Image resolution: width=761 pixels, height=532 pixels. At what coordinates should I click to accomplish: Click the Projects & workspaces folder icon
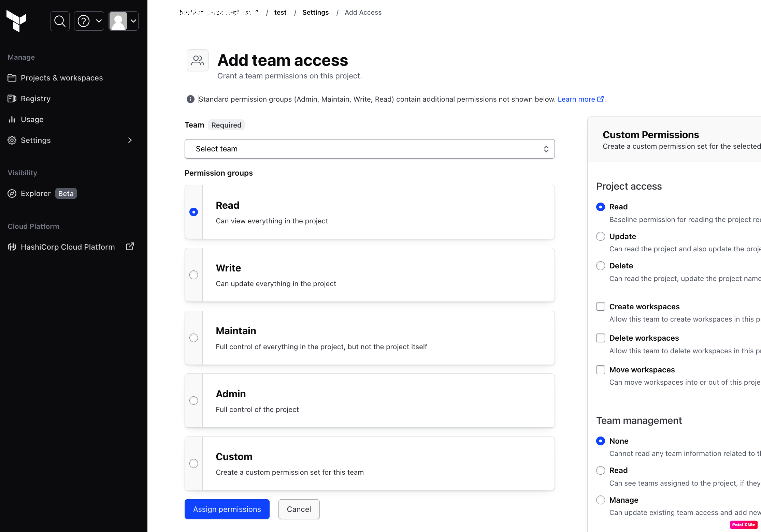pos(12,78)
